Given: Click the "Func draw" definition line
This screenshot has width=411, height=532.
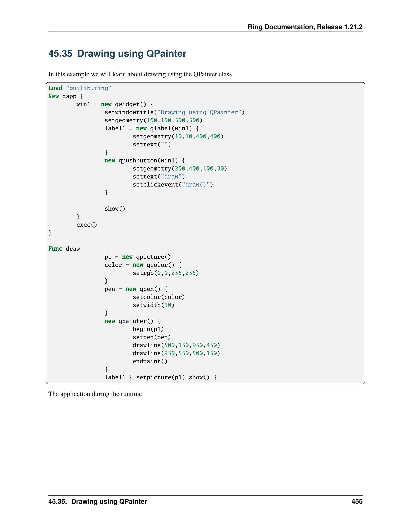Looking at the screenshot, I should point(64,249).
